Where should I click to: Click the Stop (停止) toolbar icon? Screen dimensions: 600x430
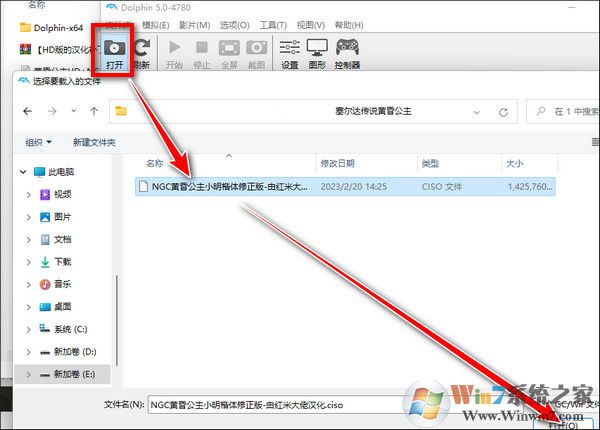pos(202,54)
